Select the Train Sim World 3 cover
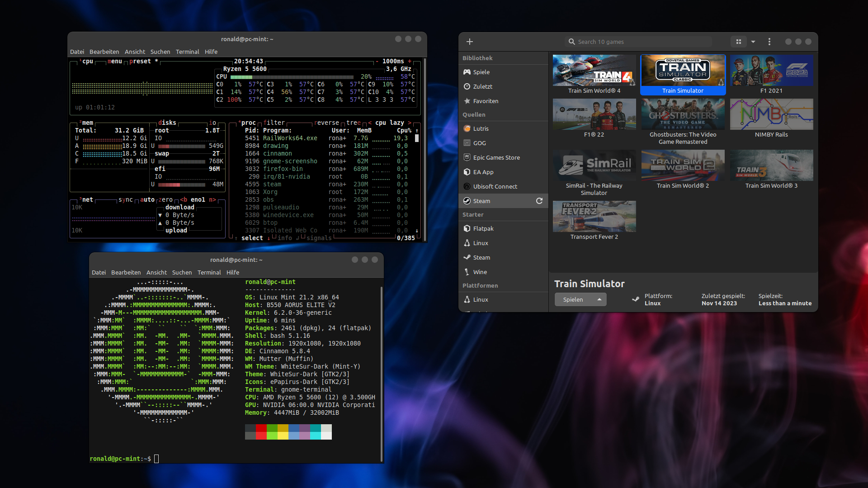Image resolution: width=868 pixels, height=488 pixels. pyautogui.click(x=771, y=166)
